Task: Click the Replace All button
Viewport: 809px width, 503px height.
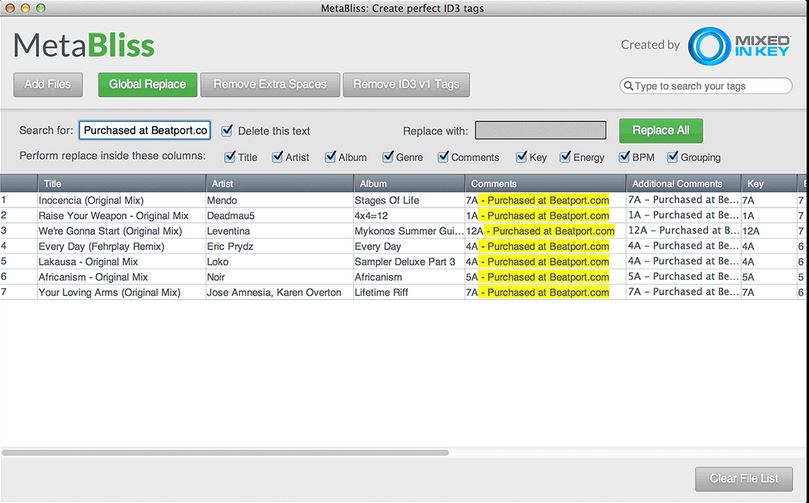Action: pos(661,131)
